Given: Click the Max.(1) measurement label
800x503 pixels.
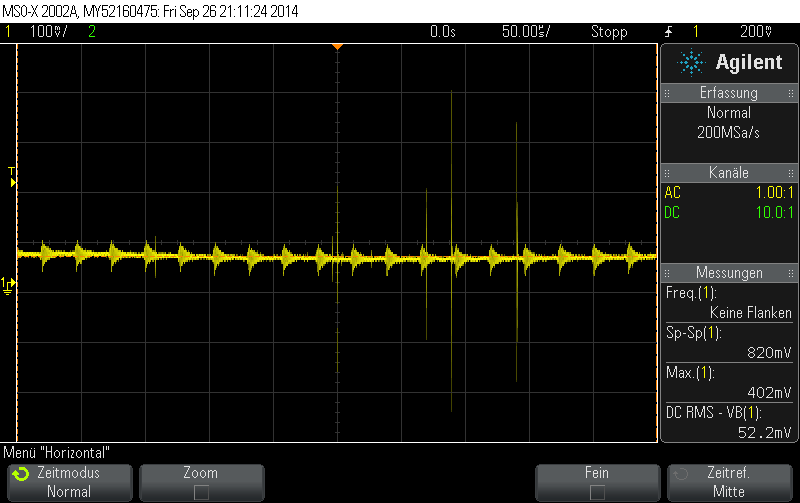Looking at the screenshot, I should pos(690,373).
